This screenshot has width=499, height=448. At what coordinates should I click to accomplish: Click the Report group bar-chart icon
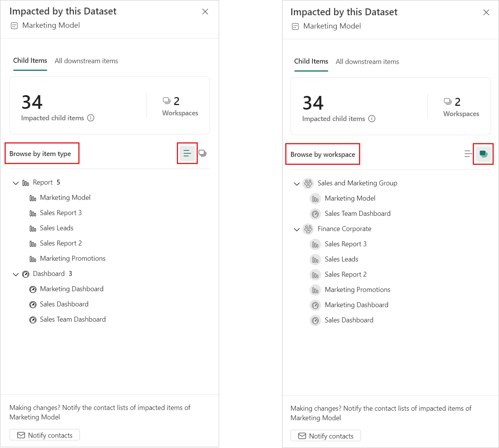pyautogui.click(x=26, y=183)
